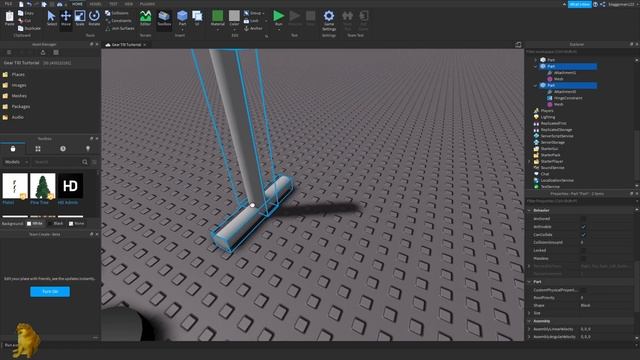Activate the Select arrow tool

[51, 19]
